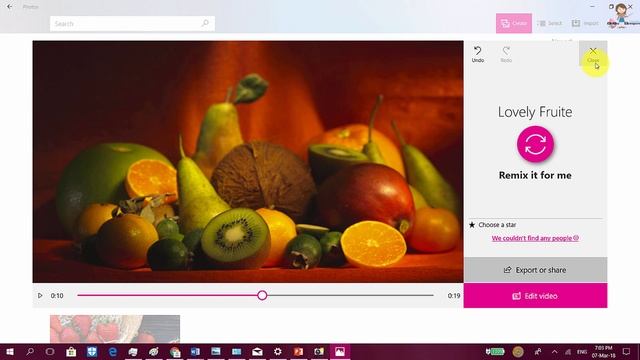
Task: Click the Export or share button
Action: (x=535, y=270)
